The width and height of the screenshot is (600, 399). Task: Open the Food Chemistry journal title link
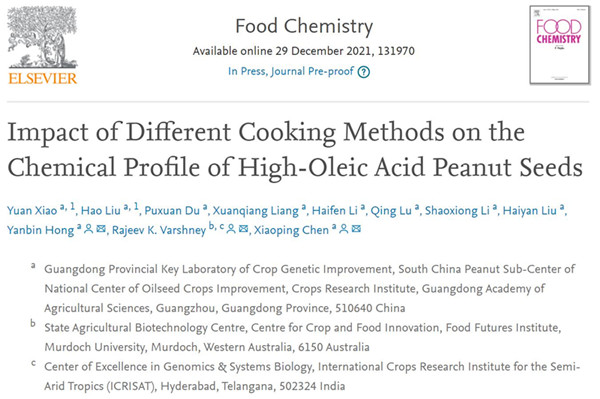tap(304, 26)
